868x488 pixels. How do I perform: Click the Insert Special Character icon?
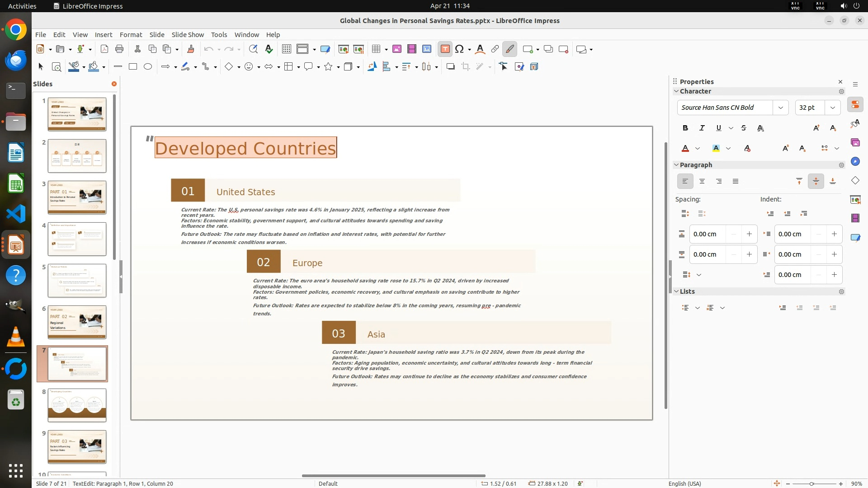pyautogui.click(x=459, y=49)
